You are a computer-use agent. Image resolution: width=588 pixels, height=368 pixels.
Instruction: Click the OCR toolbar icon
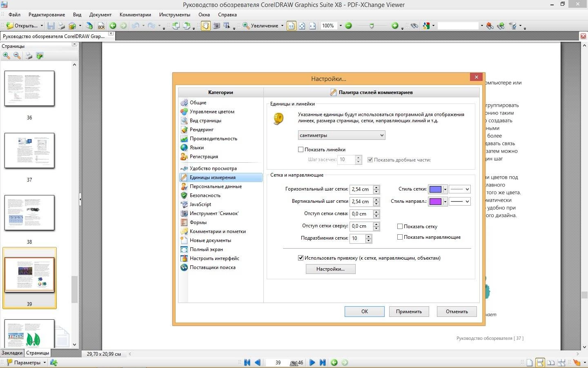pos(101,26)
